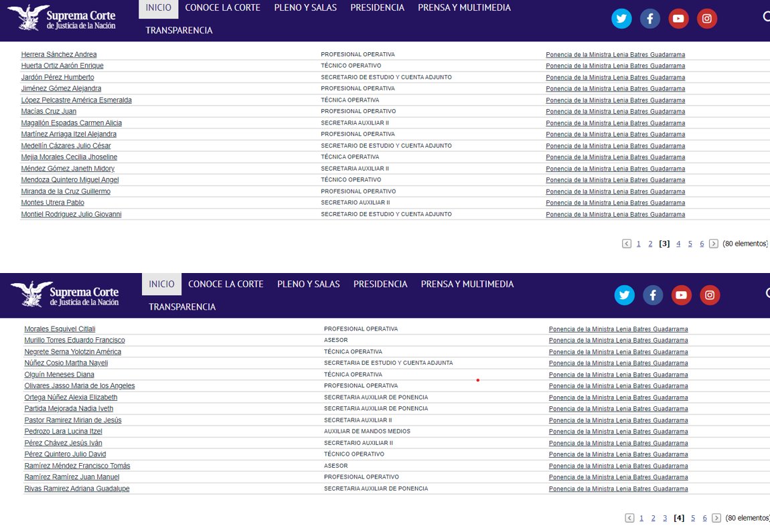Screen dimensions: 770x532
Task: Open Olguín Meneses Diana link
Action: pos(60,375)
